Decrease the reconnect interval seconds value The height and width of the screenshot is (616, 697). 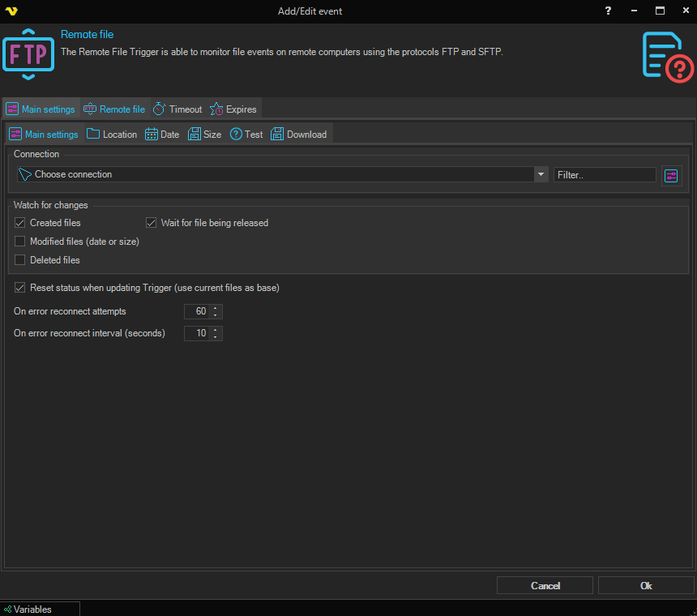point(215,336)
